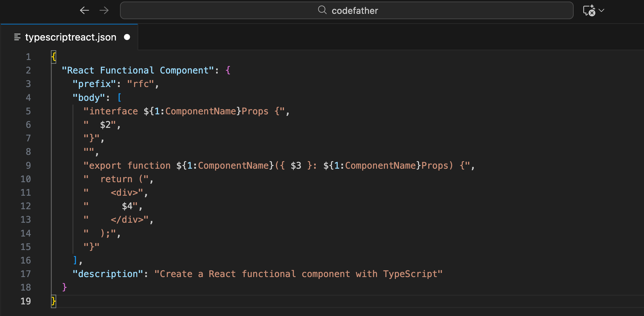Expand the chevron beside the Copilot icon
Viewport: 644px width, 316px height.
(x=602, y=10)
